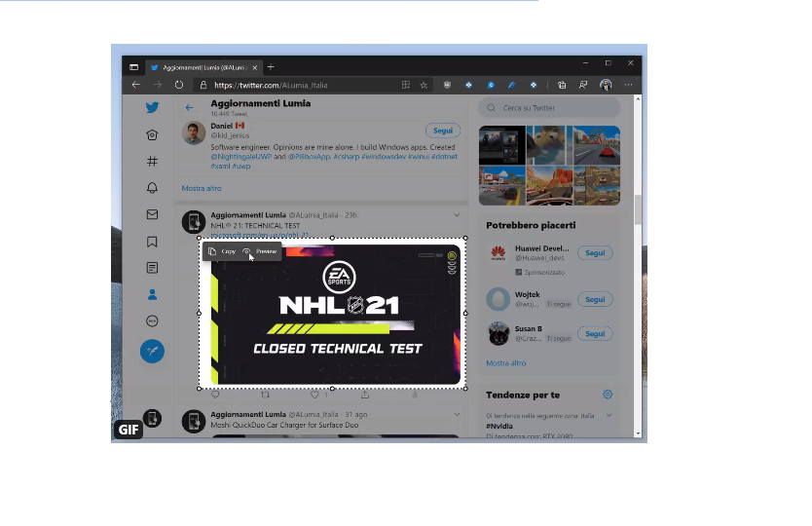Expand the NHL 21 tweet options chevron
This screenshot has height=526, width=812.
pyautogui.click(x=457, y=214)
